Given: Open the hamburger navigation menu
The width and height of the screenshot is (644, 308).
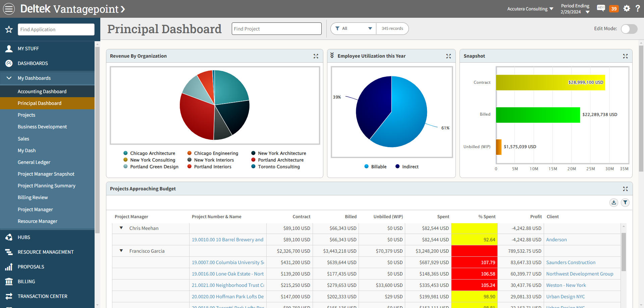Looking at the screenshot, I should [9, 9].
